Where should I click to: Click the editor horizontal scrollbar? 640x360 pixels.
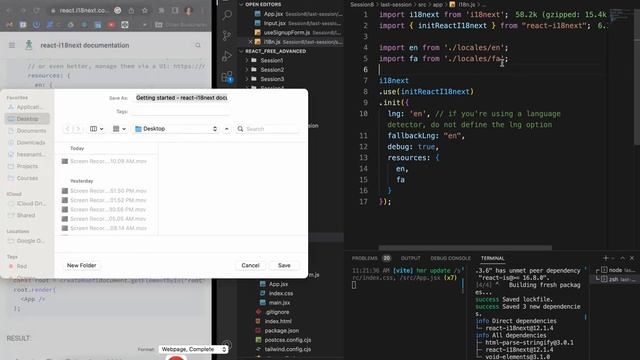point(465,248)
